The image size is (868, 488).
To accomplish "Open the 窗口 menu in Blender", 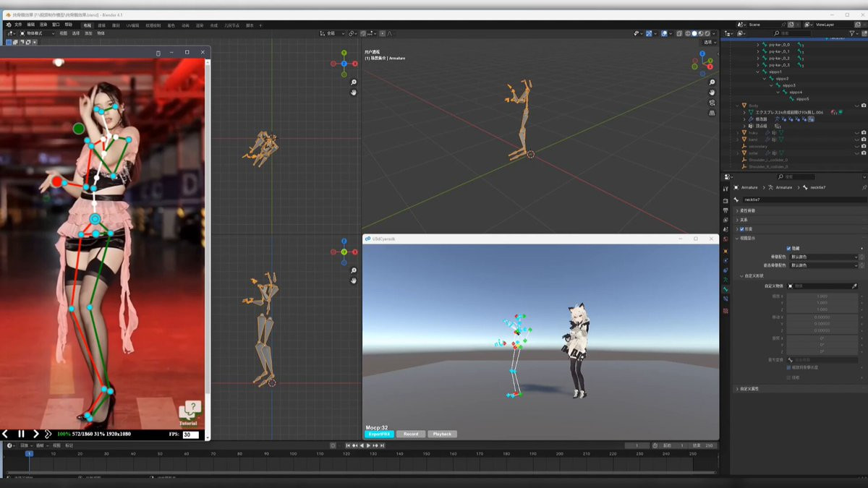I will 56,25.
